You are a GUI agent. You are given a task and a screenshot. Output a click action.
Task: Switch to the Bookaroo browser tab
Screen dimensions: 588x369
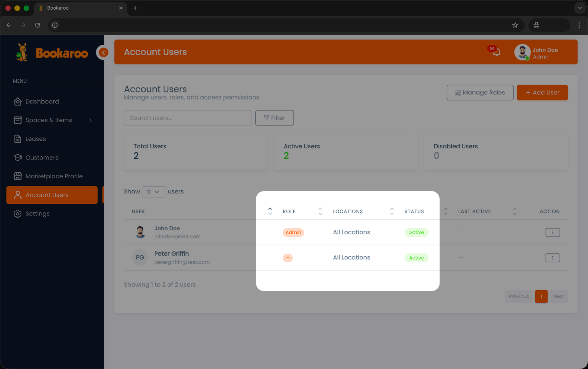[x=72, y=8]
